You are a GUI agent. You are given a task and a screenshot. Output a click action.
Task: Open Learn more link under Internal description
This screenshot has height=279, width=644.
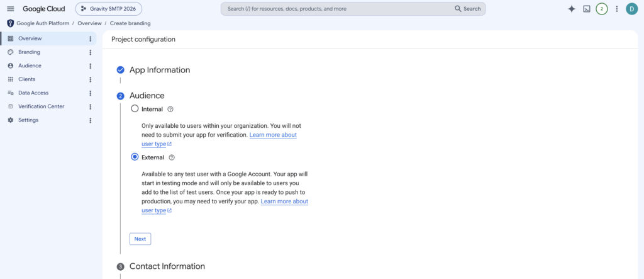click(x=273, y=135)
